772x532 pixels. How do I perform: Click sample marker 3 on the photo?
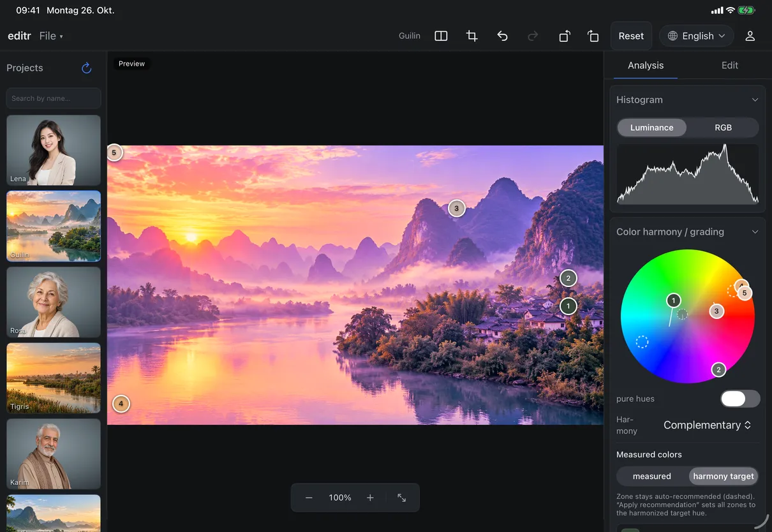(456, 209)
